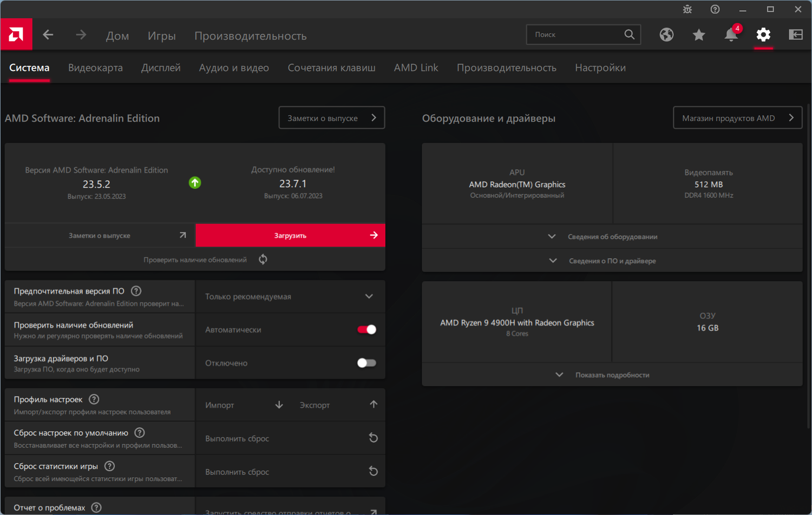The height and width of the screenshot is (515, 812).
Task: Open the Настройки tab
Action: click(x=600, y=68)
